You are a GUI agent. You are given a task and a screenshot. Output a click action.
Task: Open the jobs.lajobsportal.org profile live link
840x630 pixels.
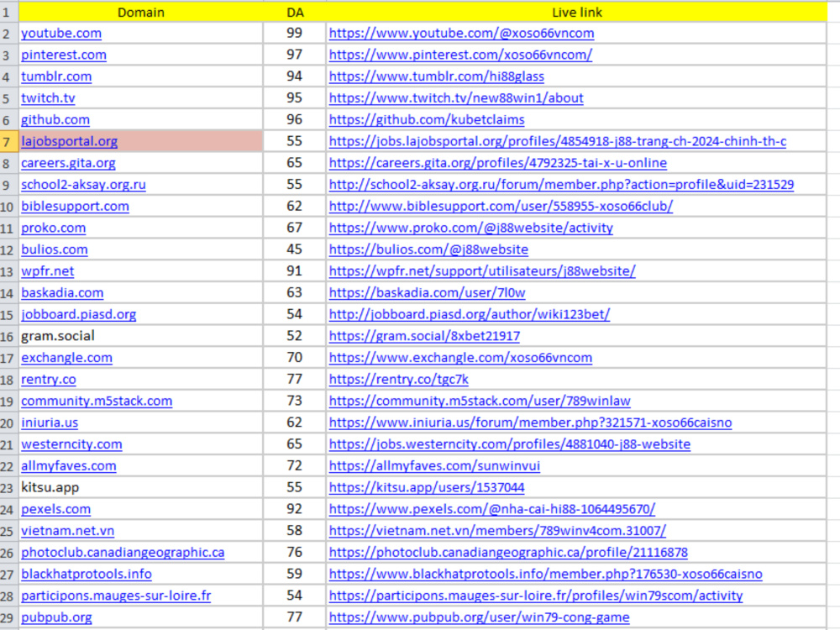click(558, 141)
